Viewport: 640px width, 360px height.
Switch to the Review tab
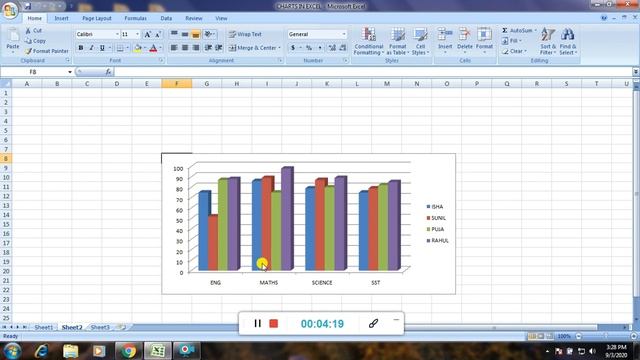[x=193, y=18]
